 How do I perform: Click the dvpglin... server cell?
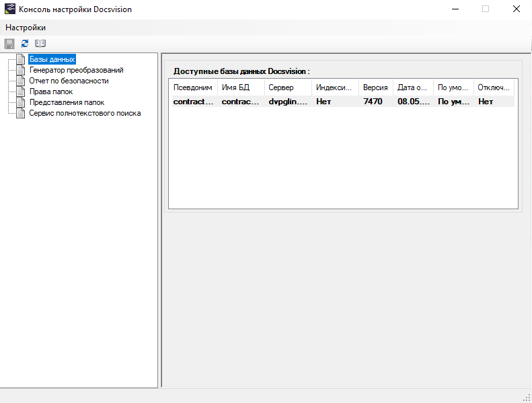click(x=288, y=102)
